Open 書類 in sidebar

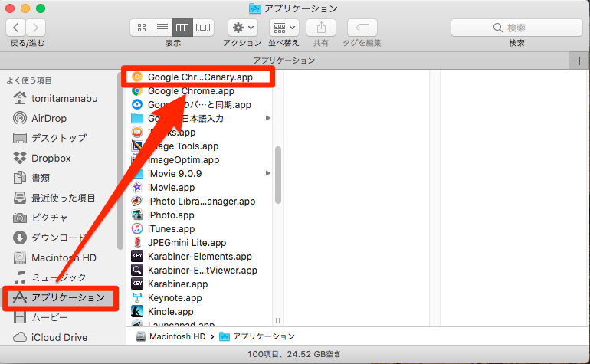tap(31, 178)
